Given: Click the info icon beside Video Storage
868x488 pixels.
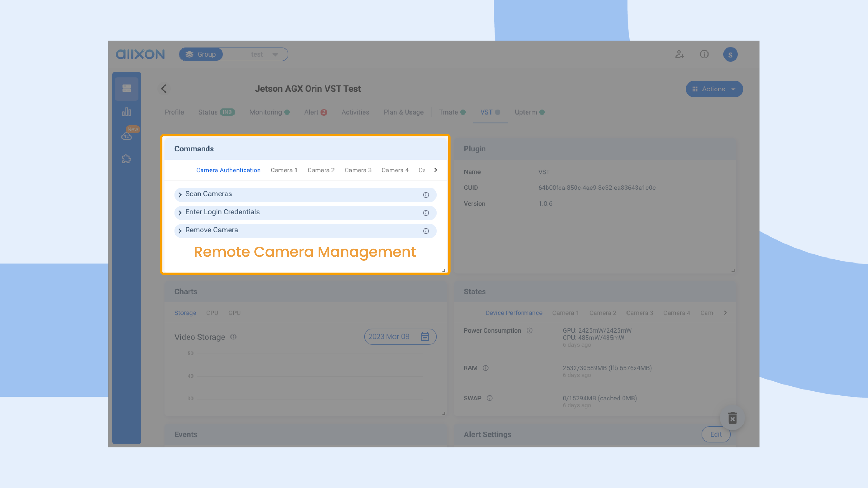Looking at the screenshot, I should point(233,337).
